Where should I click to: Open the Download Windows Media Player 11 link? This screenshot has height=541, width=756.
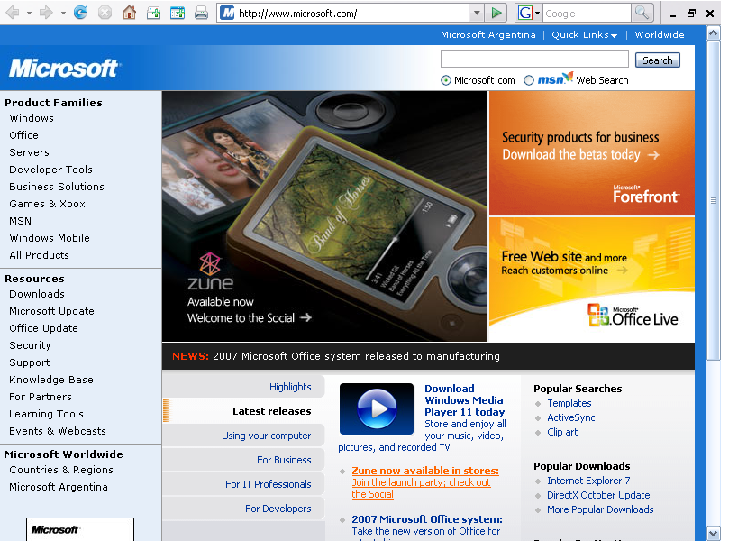pyautogui.click(x=464, y=400)
